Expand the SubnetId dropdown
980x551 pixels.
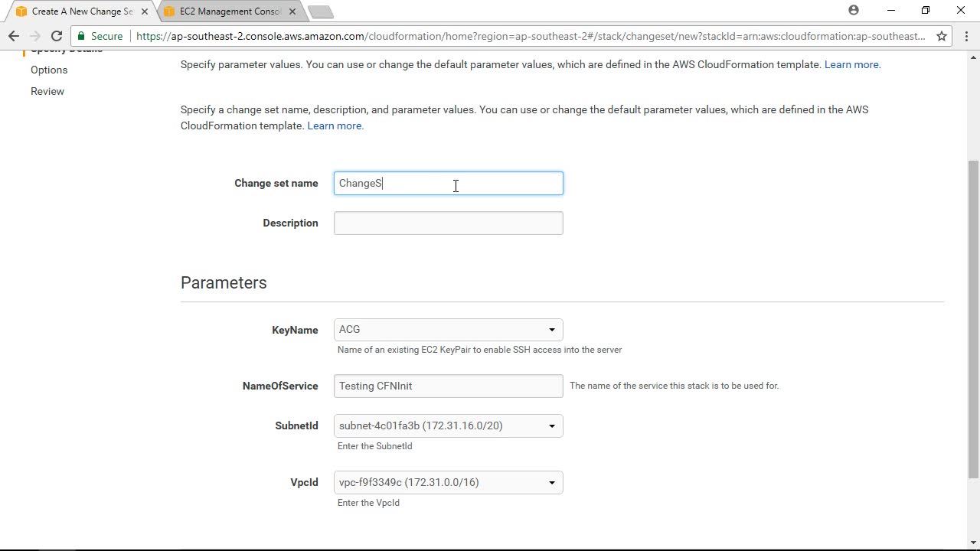[x=448, y=426]
